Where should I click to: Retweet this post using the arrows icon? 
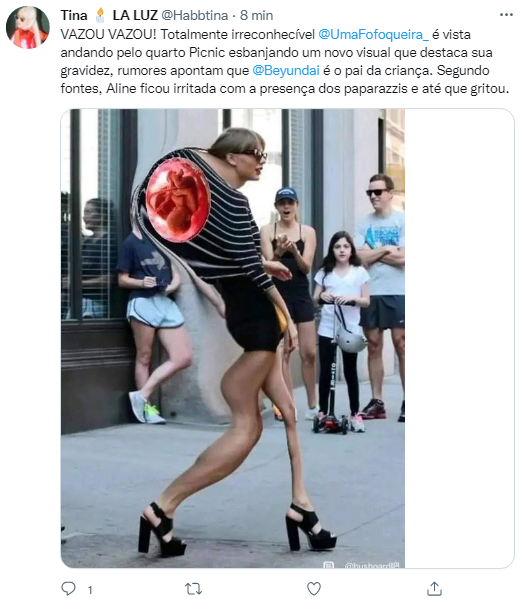tap(193, 589)
